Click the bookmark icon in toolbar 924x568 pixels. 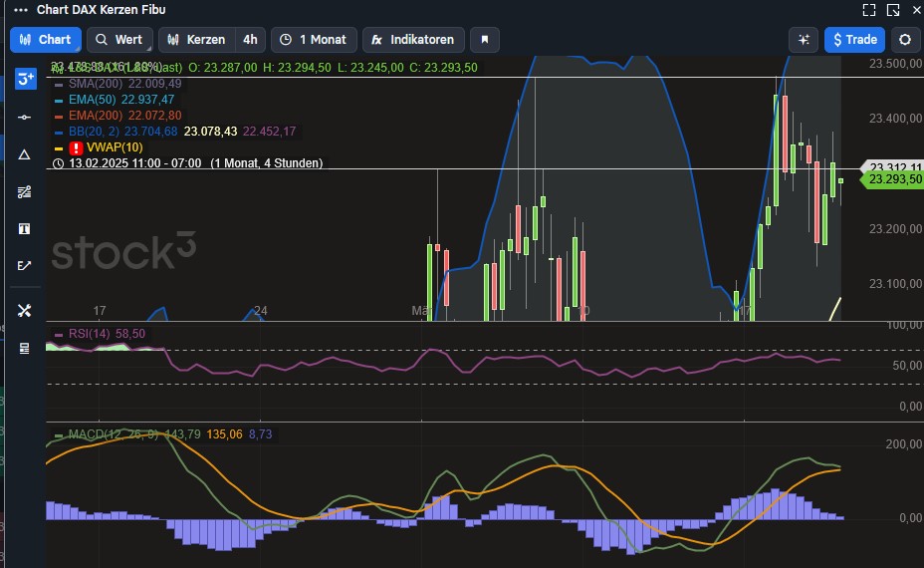click(485, 40)
